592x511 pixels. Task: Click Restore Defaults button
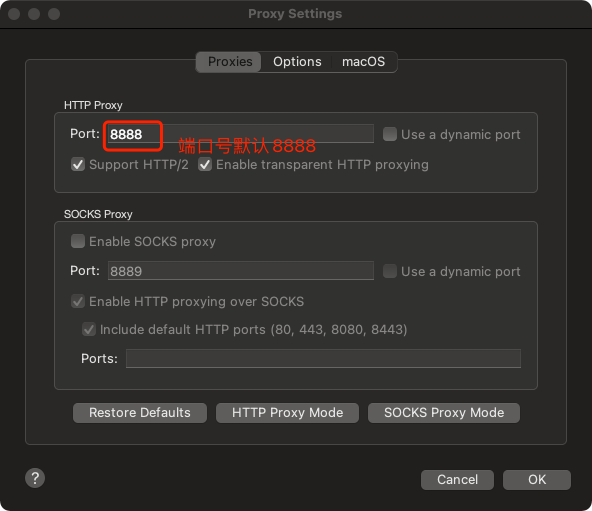140,413
